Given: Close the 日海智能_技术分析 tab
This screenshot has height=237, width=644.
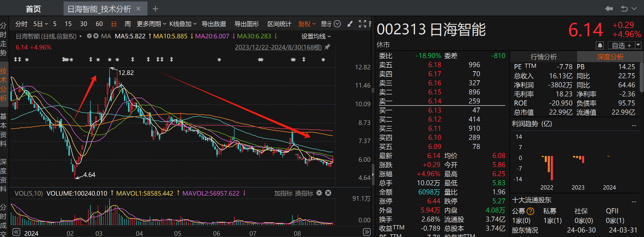Looking at the screenshot, I should (138, 9).
